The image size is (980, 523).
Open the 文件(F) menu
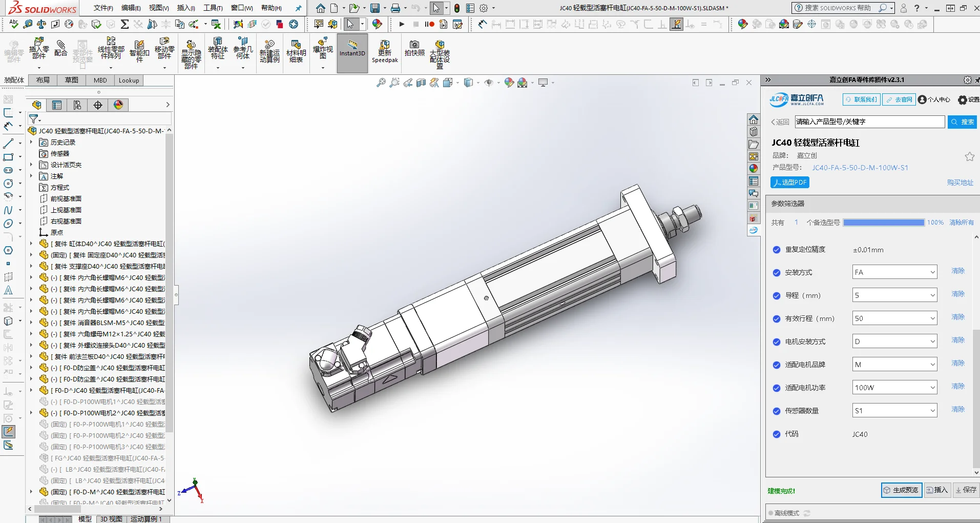[x=103, y=8]
